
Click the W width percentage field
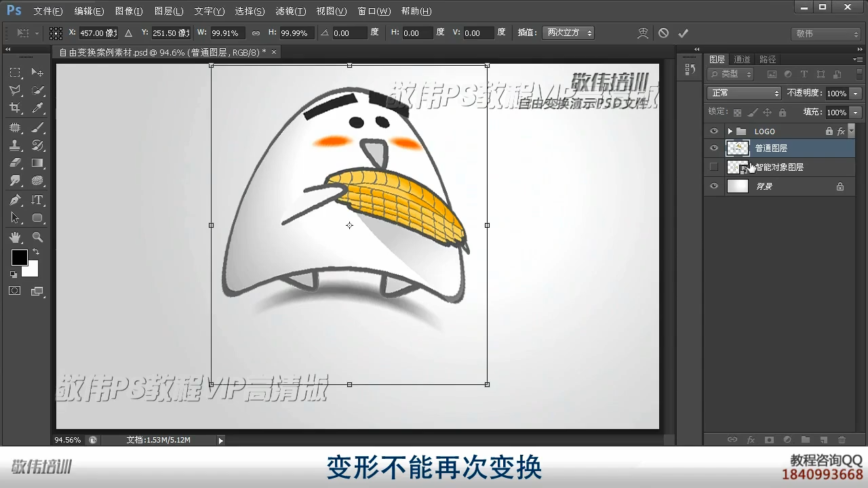(x=227, y=33)
